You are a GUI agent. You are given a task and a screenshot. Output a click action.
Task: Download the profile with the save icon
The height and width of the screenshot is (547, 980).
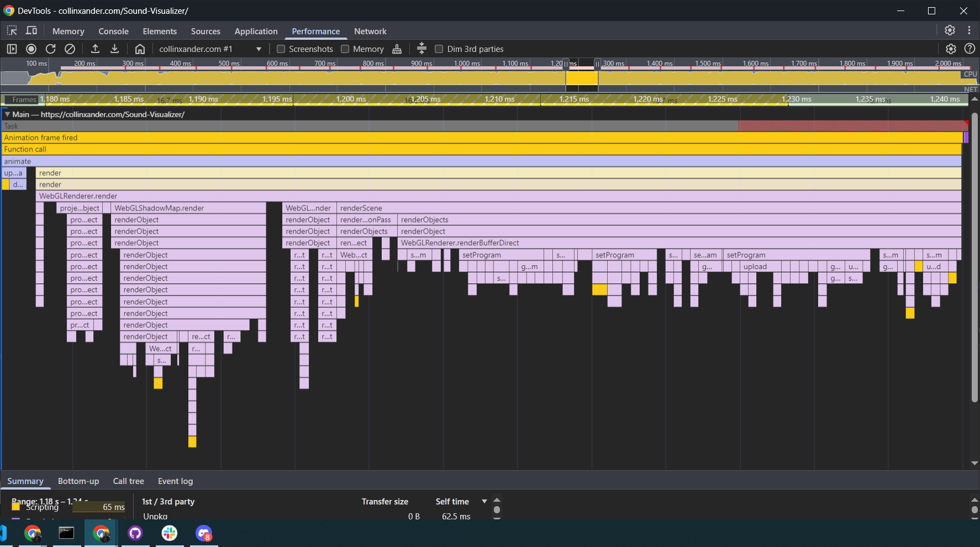pos(115,49)
